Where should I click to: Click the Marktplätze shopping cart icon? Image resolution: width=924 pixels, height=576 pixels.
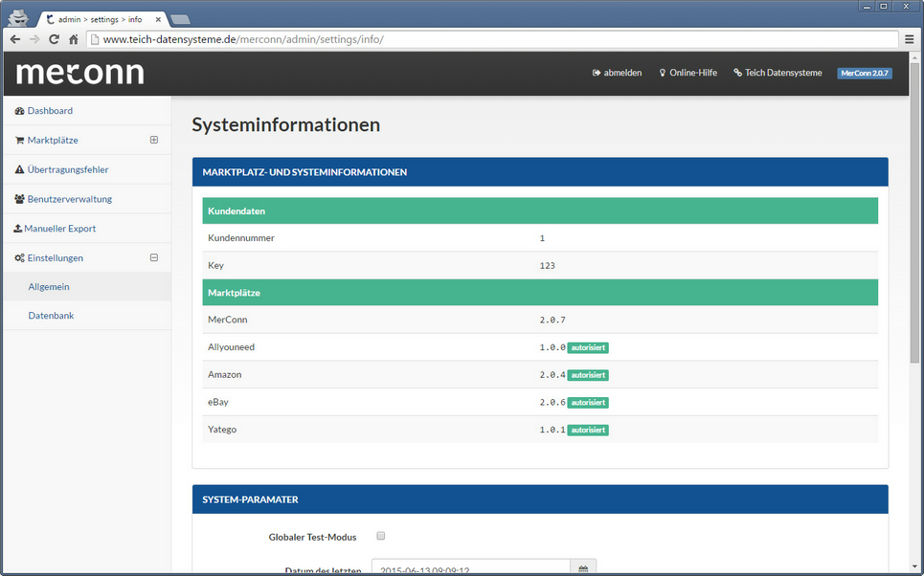click(19, 140)
